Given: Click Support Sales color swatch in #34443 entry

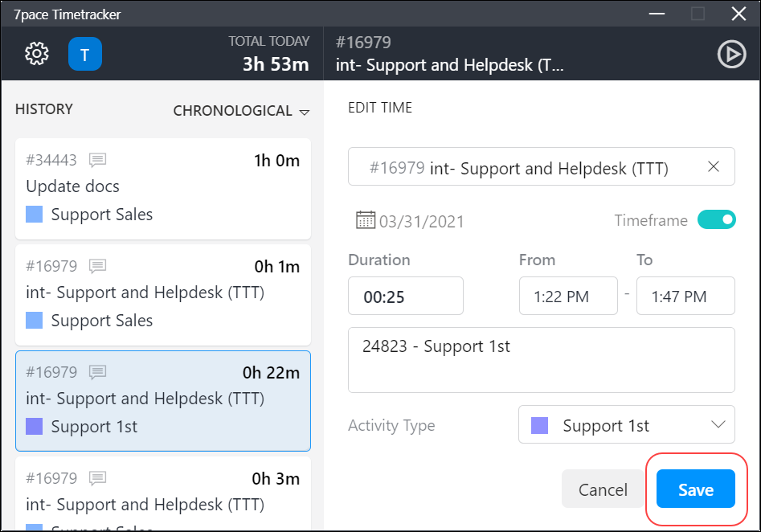Looking at the screenshot, I should (34, 214).
